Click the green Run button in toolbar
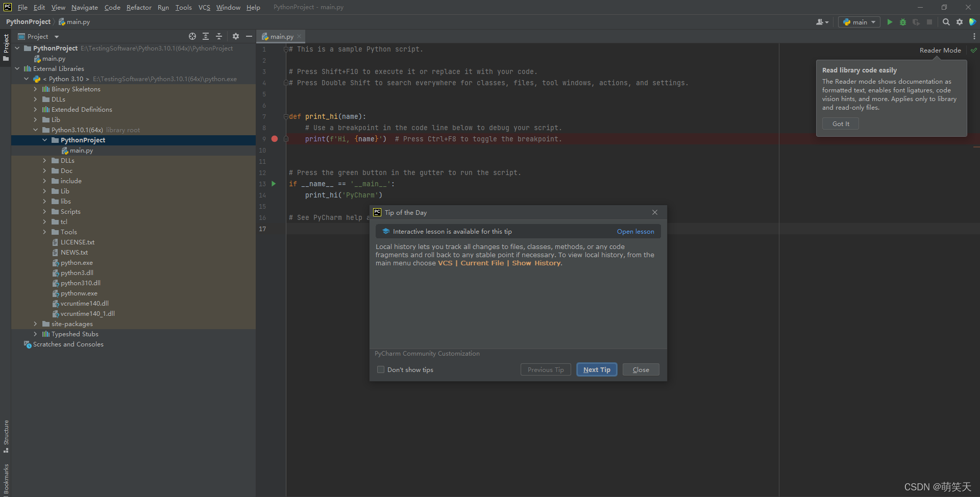Viewport: 980px width, 497px height. click(x=890, y=22)
